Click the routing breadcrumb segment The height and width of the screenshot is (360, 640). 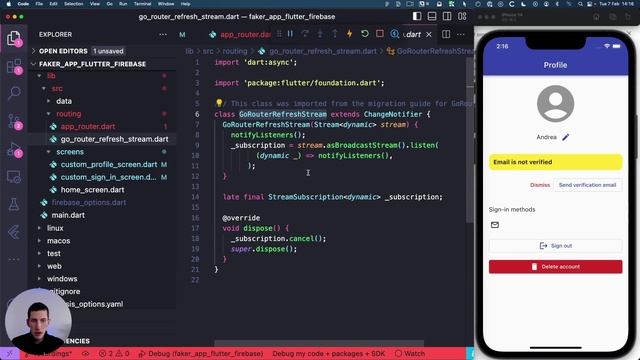235,51
